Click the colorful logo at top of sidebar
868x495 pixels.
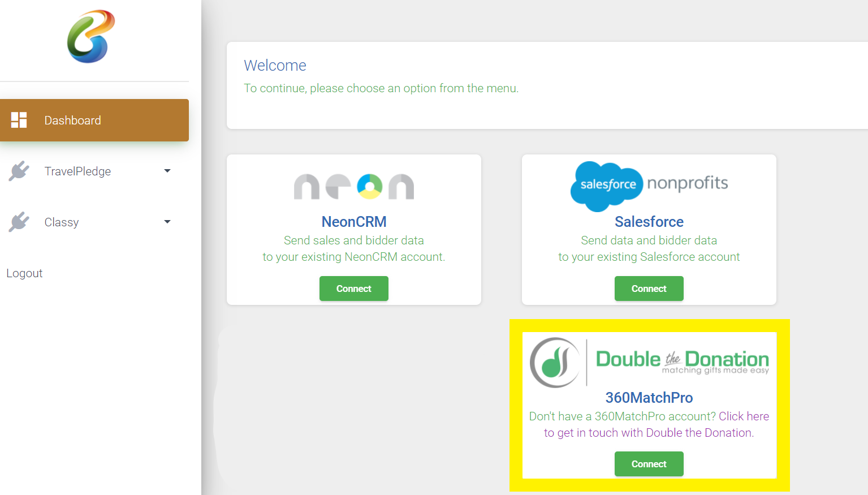click(x=91, y=36)
